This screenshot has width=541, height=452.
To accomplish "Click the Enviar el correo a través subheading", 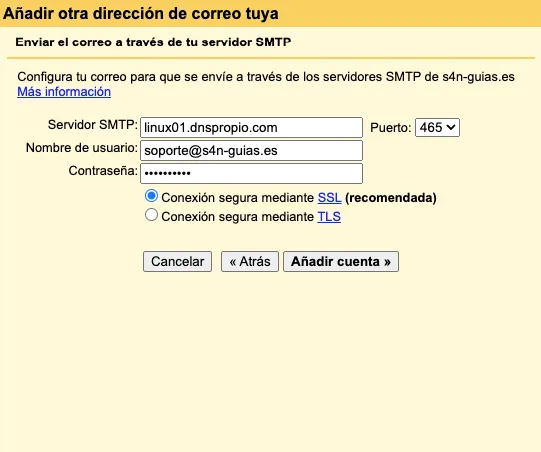I will point(153,42).
